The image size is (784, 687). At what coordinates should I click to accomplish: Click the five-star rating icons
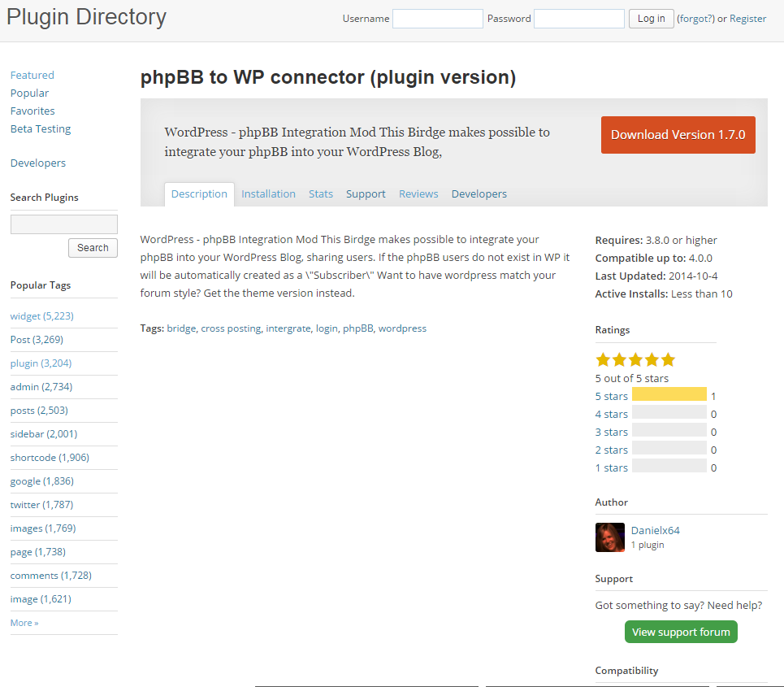[x=635, y=360]
